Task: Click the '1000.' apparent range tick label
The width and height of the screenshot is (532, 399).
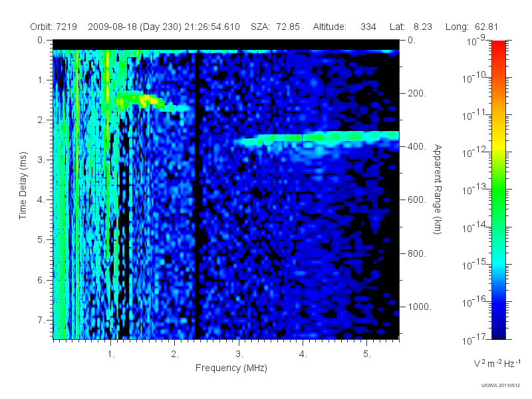Action: click(x=420, y=307)
